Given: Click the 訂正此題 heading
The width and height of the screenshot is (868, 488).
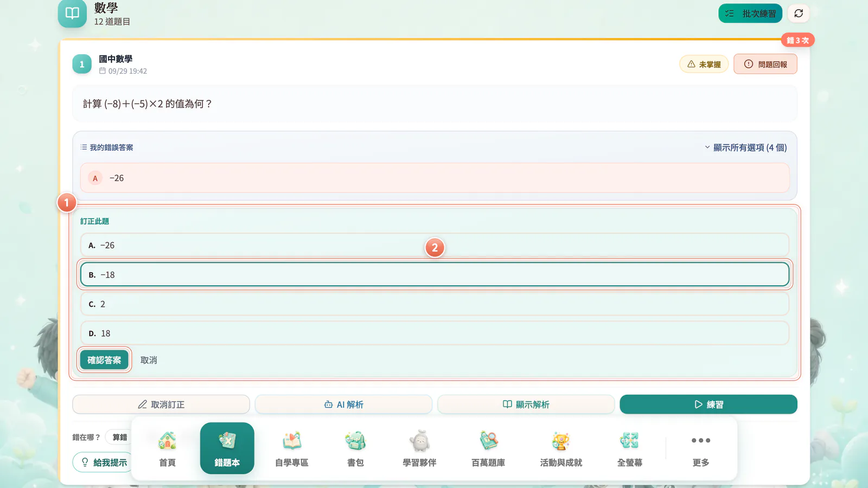Looking at the screenshot, I should click(94, 221).
